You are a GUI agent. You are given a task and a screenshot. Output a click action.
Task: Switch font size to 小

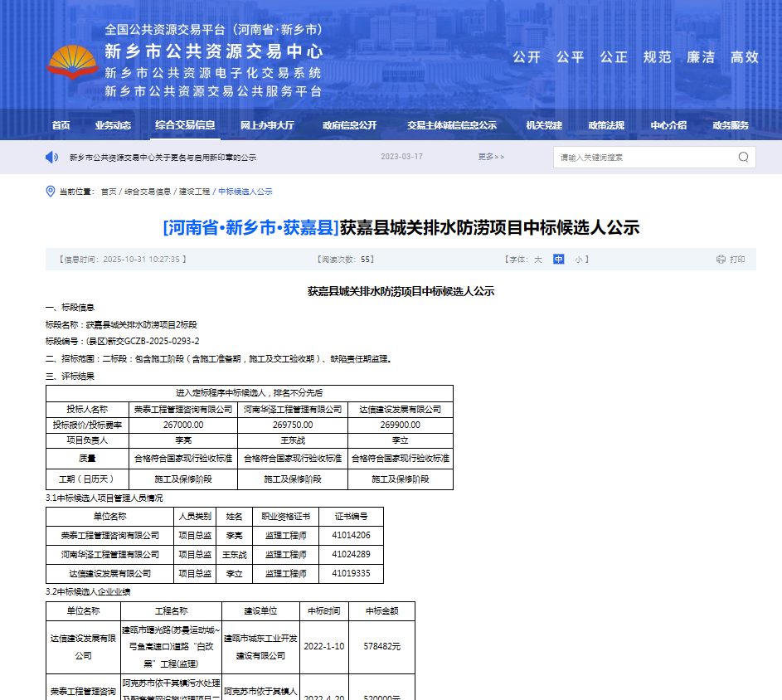[x=579, y=260]
